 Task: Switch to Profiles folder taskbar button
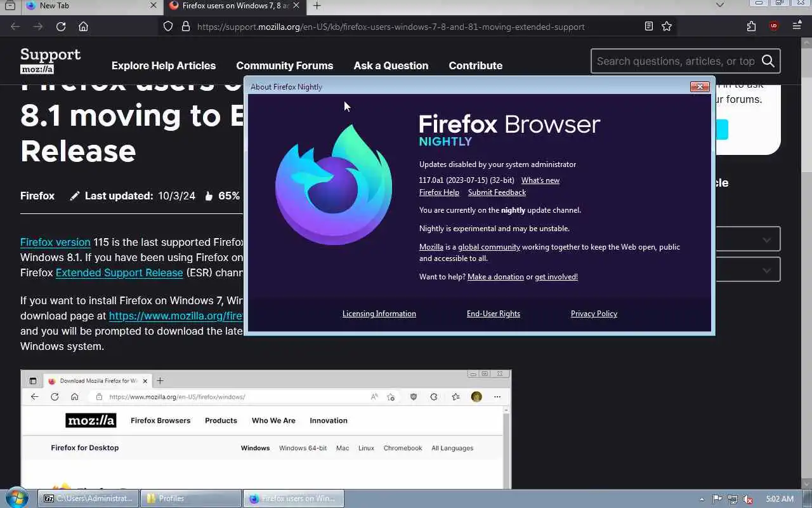tap(191, 498)
